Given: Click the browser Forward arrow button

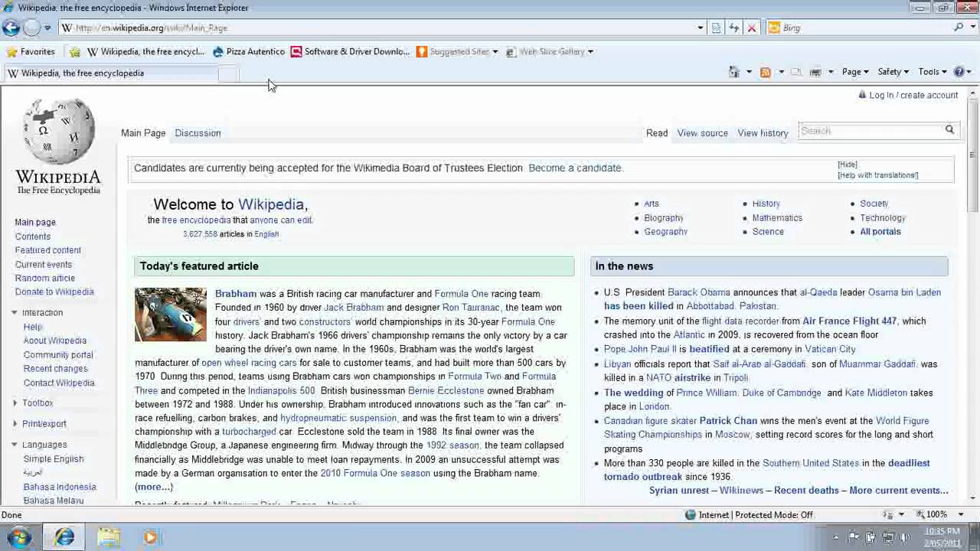Looking at the screenshot, I should (31, 28).
